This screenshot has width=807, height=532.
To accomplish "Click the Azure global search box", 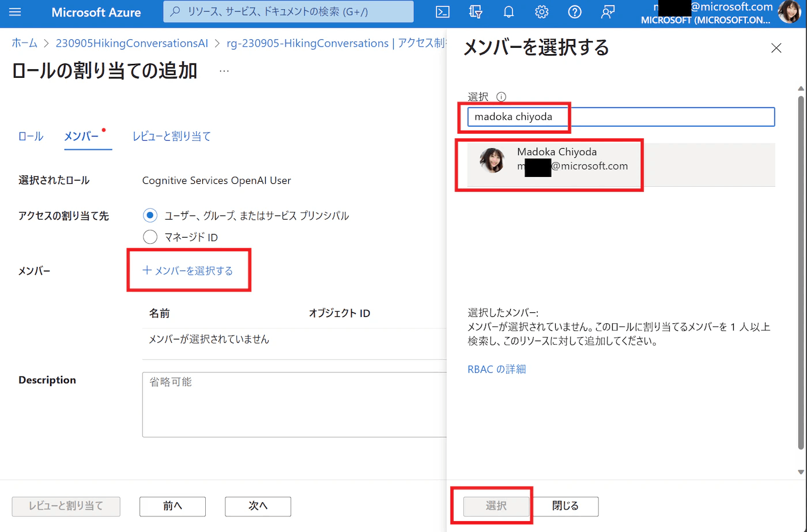I will point(288,12).
